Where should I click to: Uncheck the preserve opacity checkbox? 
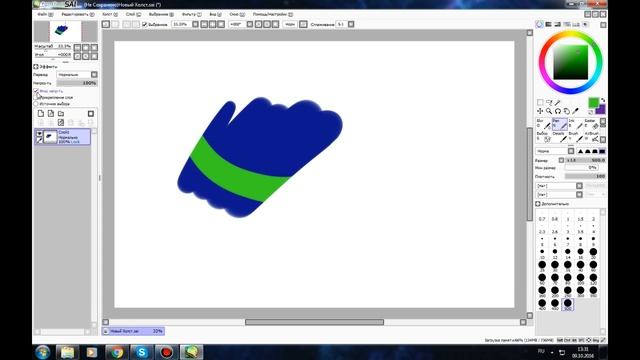[36, 91]
